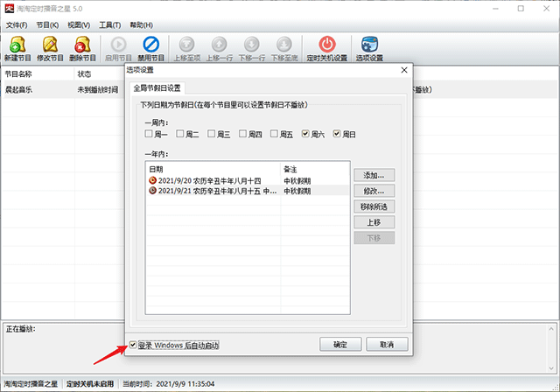Image resolution: width=560 pixels, height=392 pixels.
Task: Open the 文件(F) menu
Action: (x=17, y=24)
